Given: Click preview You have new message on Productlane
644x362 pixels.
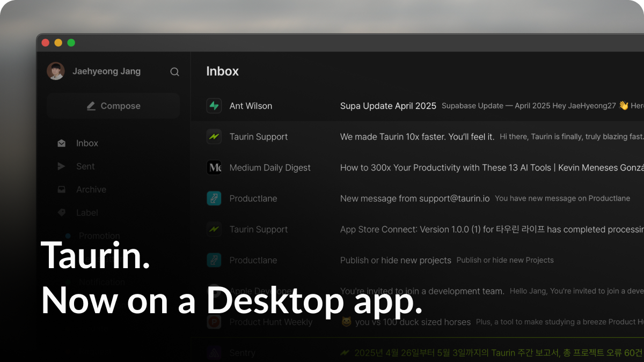Looking at the screenshot, I should [562, 198].
